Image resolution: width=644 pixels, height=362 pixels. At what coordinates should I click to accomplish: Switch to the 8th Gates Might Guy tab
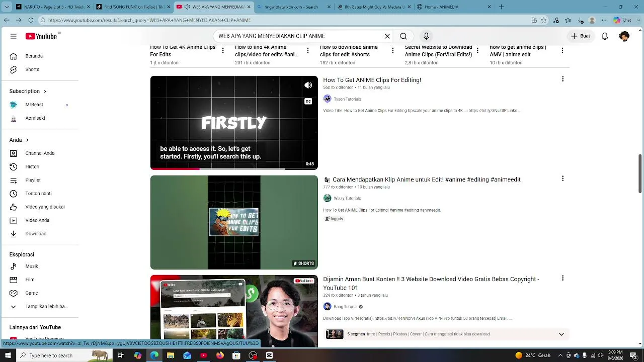click(373, 7)
